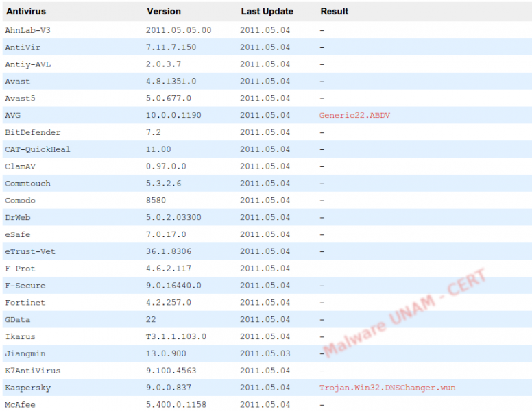Click version 10.0.0.1190 of AVG
532x411 pixels.
click(173, 115)
